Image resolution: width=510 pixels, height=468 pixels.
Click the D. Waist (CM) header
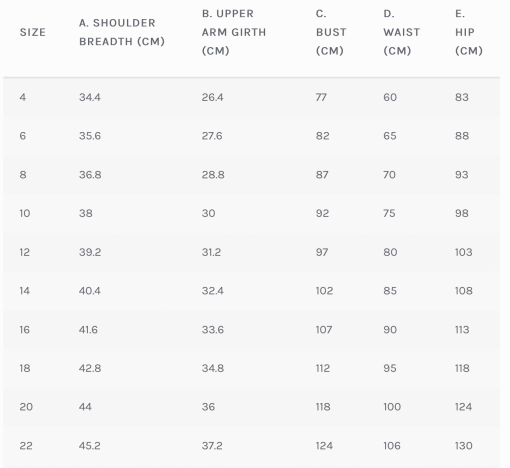point(402,32)
